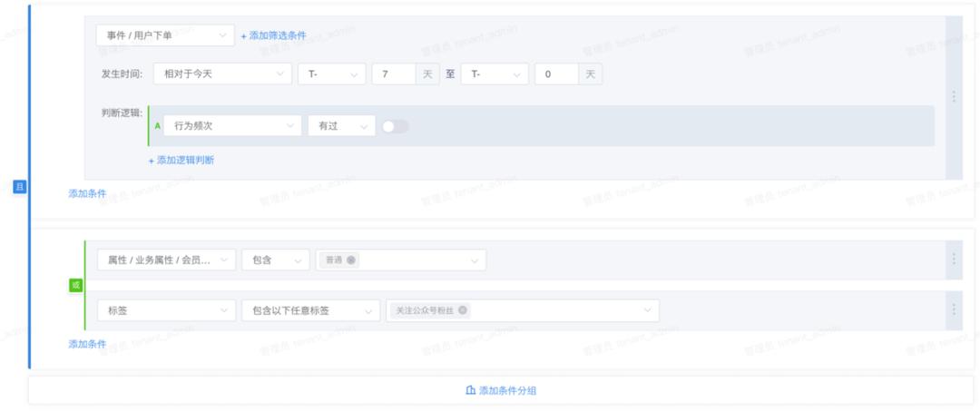
Task: Click the green 或 logic badge
Action: click(x=75, y=285)
